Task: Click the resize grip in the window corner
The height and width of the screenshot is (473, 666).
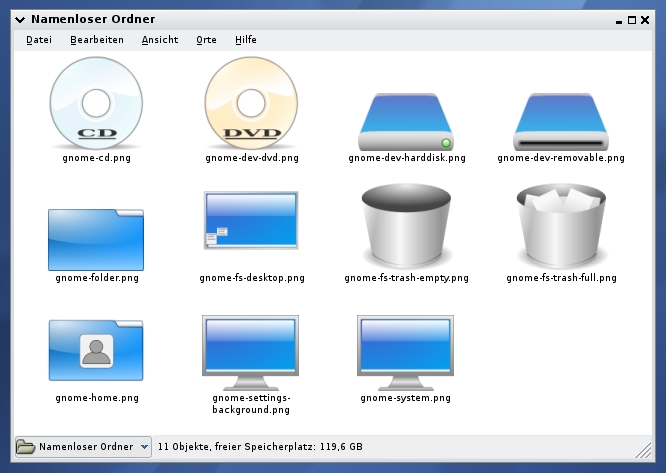Action: [x=644, y=450]
